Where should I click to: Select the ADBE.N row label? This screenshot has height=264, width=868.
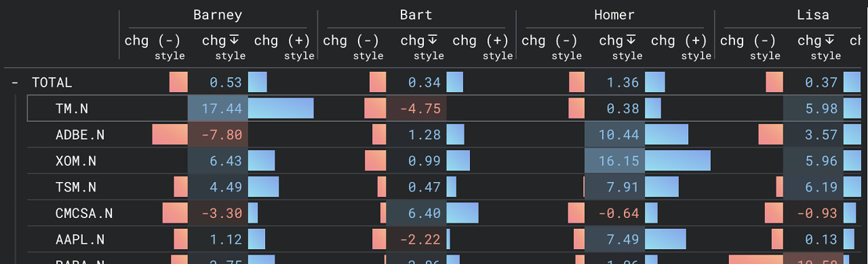pyautogui.click(x=80, y=135)
